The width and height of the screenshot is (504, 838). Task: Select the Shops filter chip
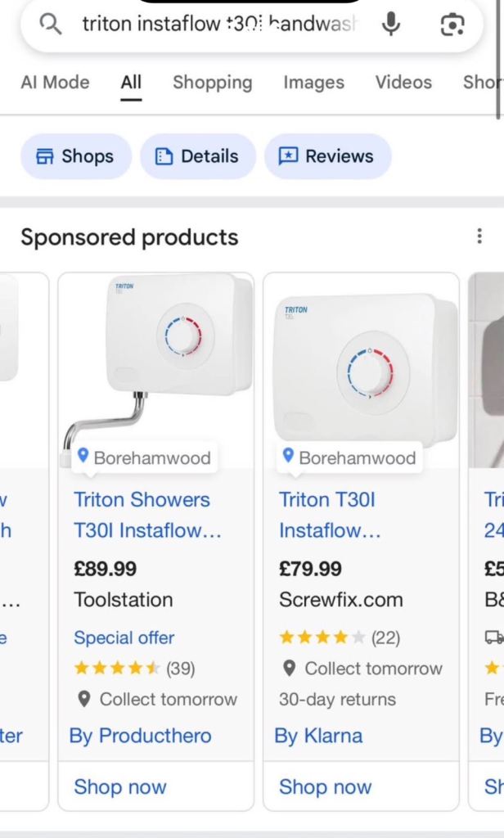tap(75, 156)
